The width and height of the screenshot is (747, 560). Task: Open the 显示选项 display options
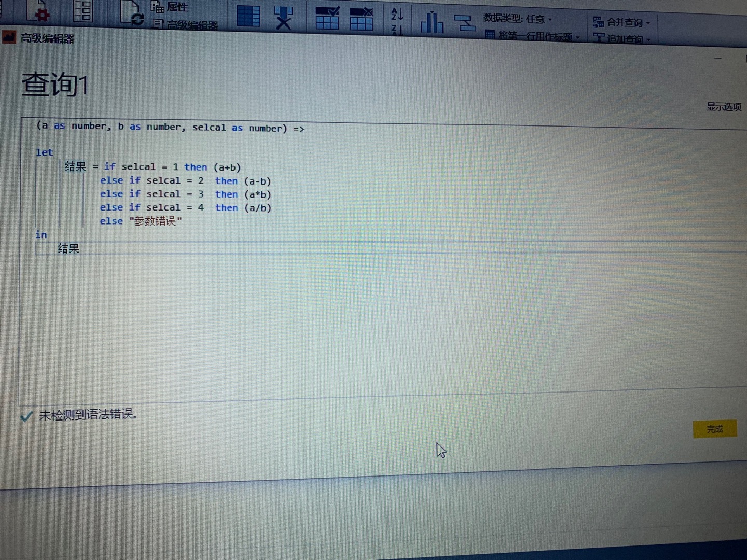click(724, 107)
